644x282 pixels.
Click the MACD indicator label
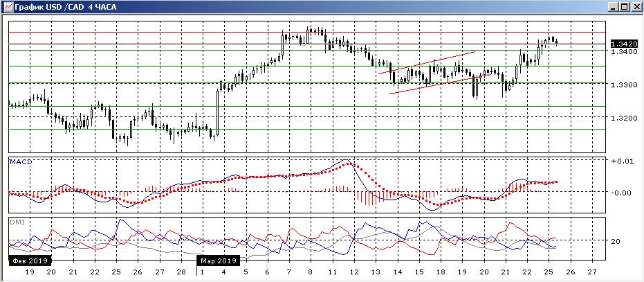click(x=19, y=161)
